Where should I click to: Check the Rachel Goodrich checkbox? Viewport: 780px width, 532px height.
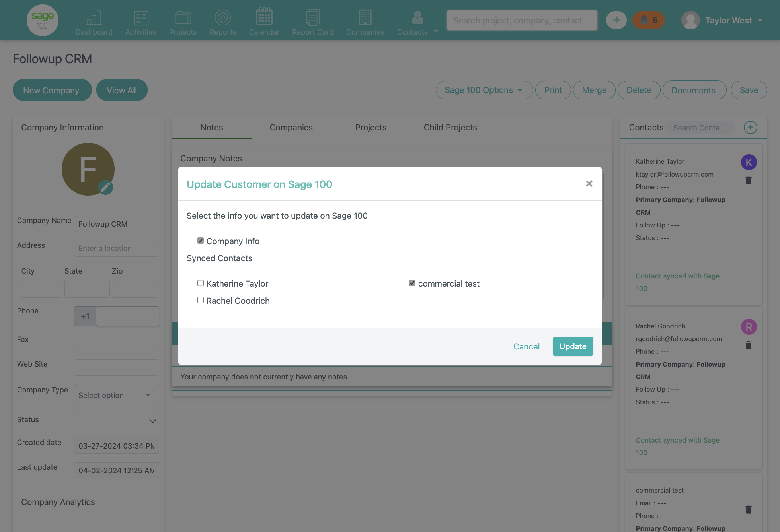pyautogui.click(x=201, y=300)
